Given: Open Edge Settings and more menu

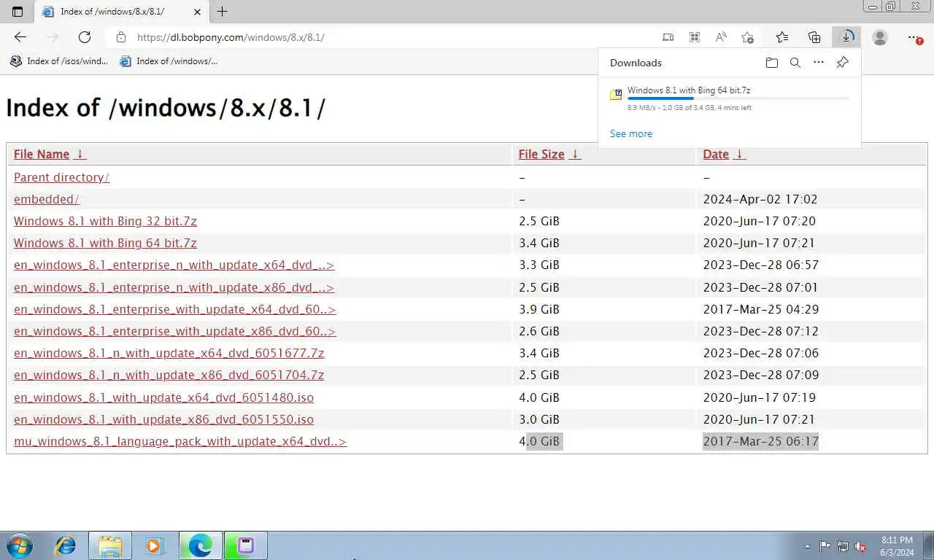Looking at the screenshot, I should [915, 37].
